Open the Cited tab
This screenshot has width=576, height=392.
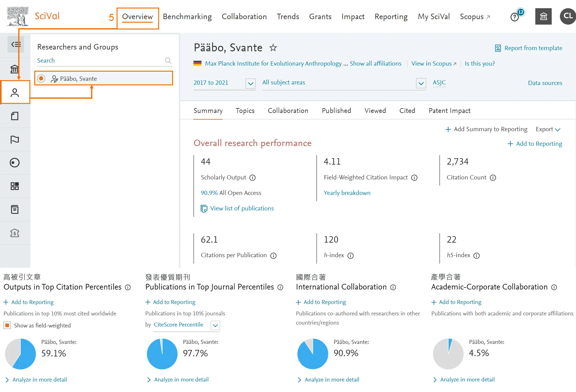407,111
